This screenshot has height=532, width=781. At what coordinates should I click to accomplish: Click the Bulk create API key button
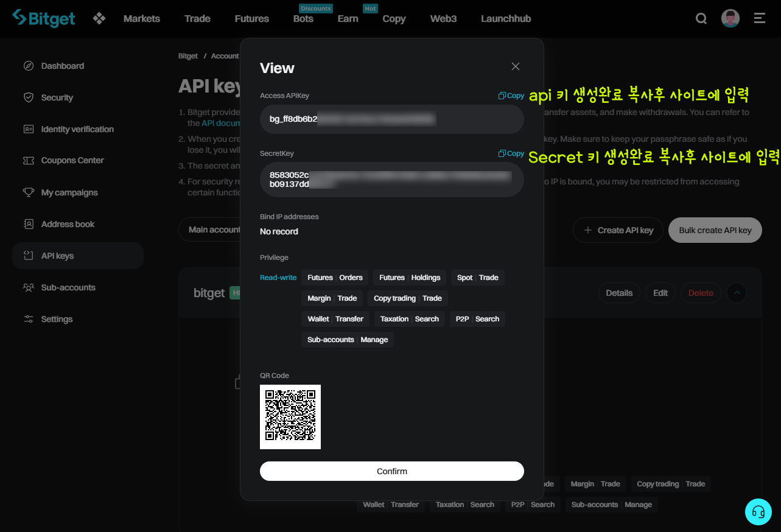point(715,230)
